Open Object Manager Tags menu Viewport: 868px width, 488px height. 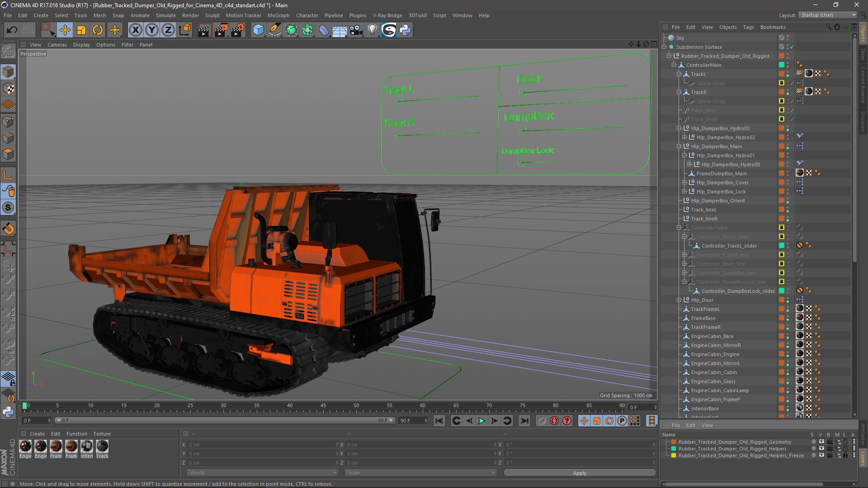[x=748, y=27]
